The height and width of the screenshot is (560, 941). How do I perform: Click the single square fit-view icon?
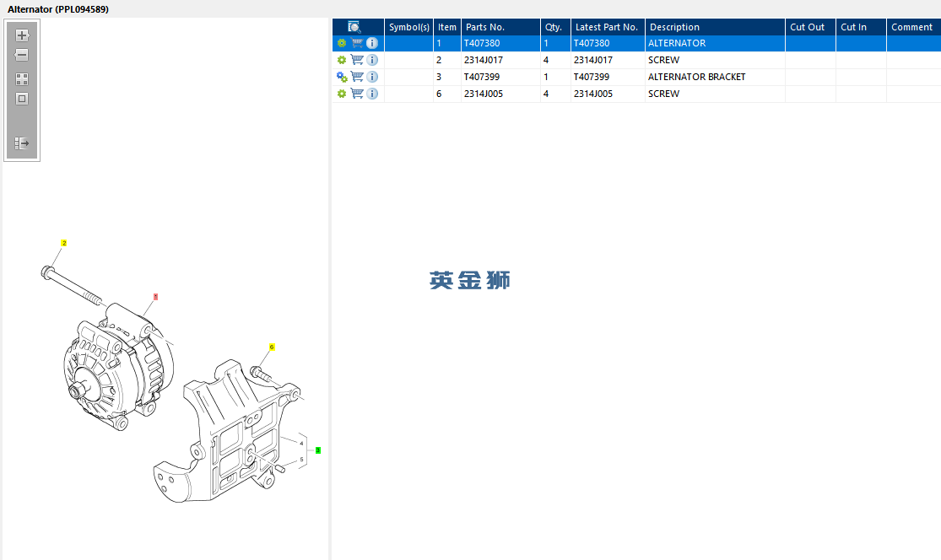[x=22, y=99]
